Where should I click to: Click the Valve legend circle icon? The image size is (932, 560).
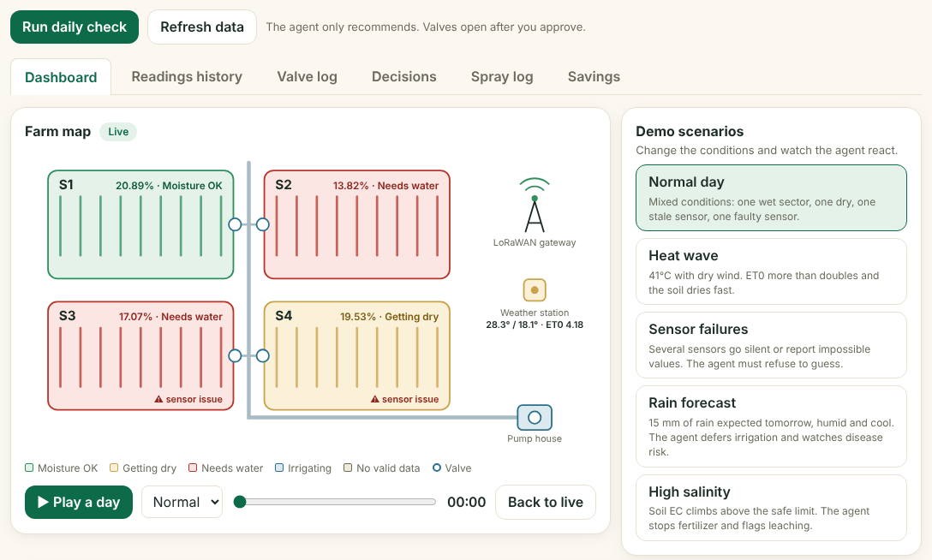[437, 468]
